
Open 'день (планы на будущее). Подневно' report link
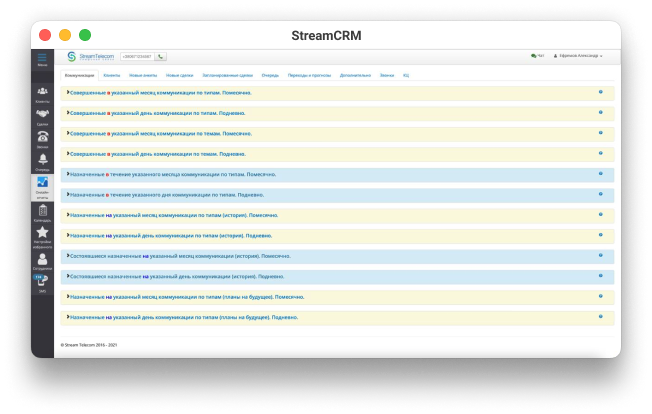pyautogui.click(x=184, y=317)
